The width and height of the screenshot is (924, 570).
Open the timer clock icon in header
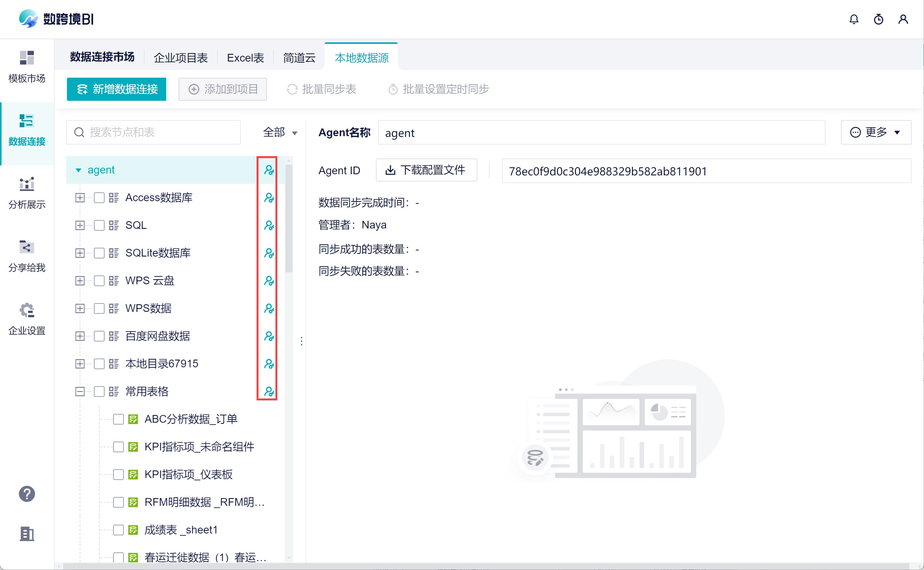878,19
